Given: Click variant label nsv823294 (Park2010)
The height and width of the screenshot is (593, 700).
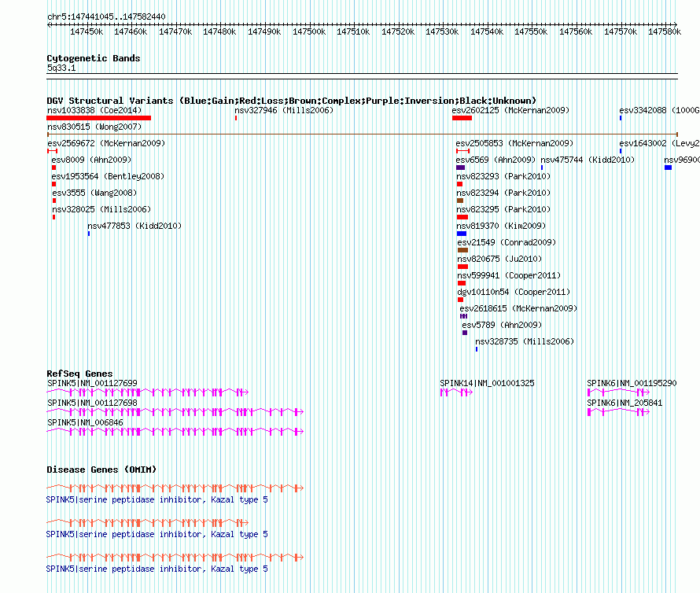Looking at the screenshot, I should [503, 193].
